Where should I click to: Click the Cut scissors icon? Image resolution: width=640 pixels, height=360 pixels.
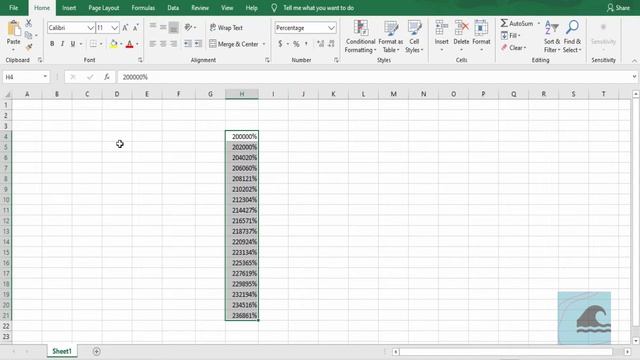pyautogui.click(x=29, y=23)
